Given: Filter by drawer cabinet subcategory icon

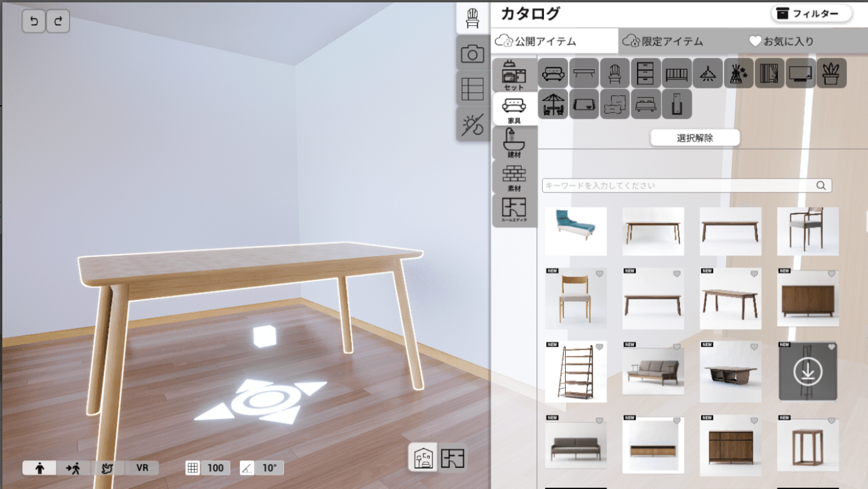Looking at the screenshot, I should point(645,73).
